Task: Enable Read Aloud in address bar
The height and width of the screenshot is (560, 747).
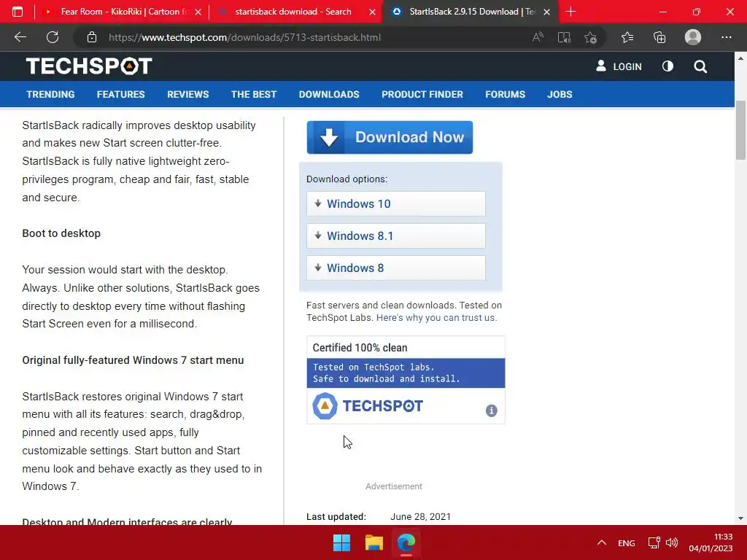Action: [538, 37]
